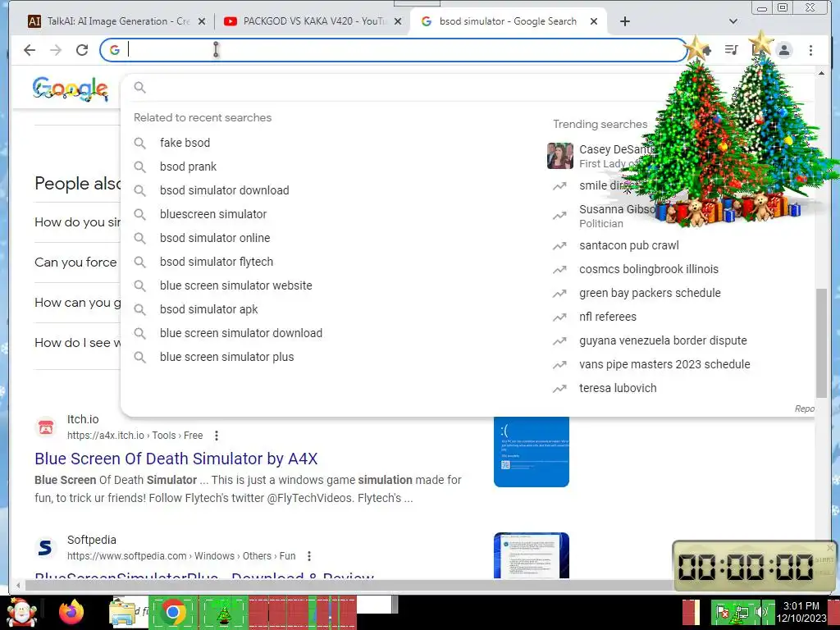Open the Chrome three-dot menu
The width and height of the screenshot is (840, 630).
coord(810,50)
